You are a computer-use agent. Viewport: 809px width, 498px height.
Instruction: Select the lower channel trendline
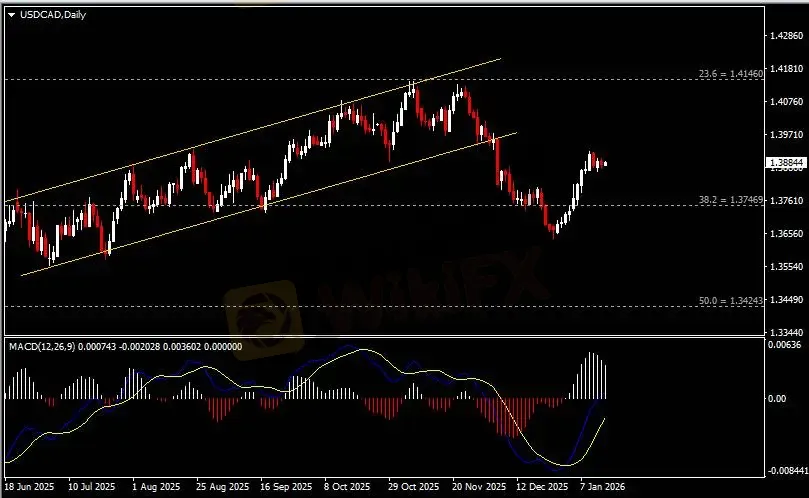click(268, 204)
